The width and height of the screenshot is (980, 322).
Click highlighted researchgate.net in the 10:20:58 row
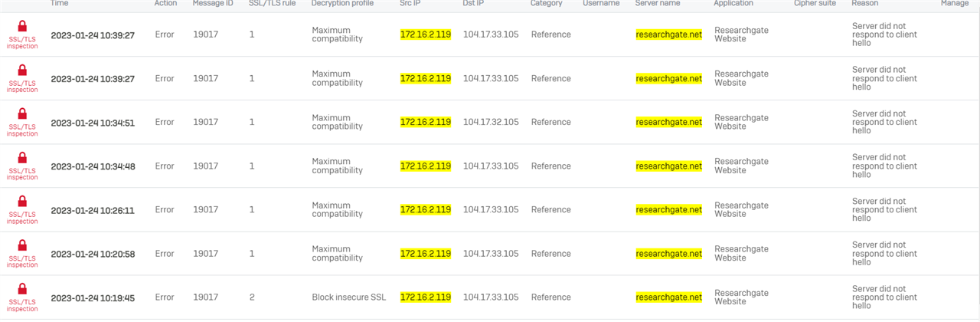pyautogui.click(x=668, y=254)
